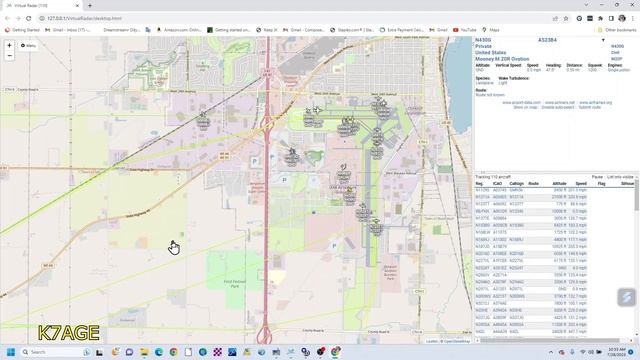Click Disable auto-select link
640x360 pixels.
click(558, 107)
